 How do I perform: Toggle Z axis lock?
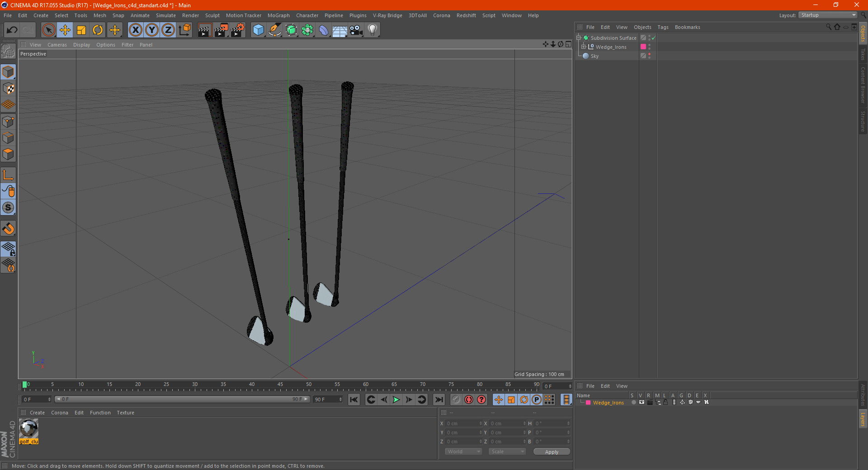[168, 30]
